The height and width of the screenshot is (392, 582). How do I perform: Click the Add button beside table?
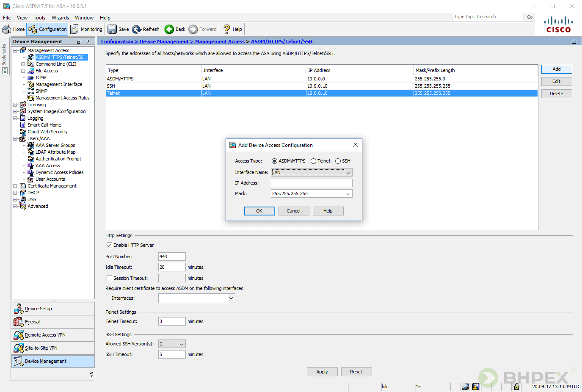557,69
